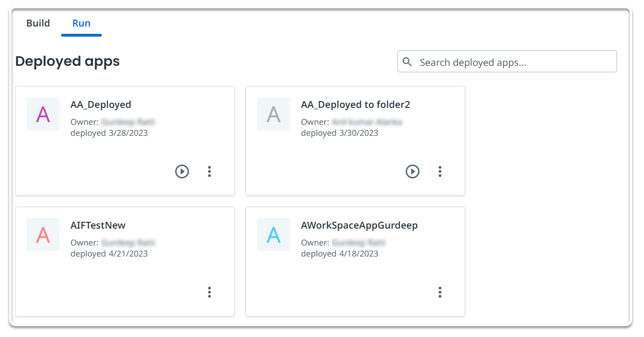Show more actions for AWorkSpaceAppGurdeep
This screenshot has width=644, height=337.
point(440,292)
